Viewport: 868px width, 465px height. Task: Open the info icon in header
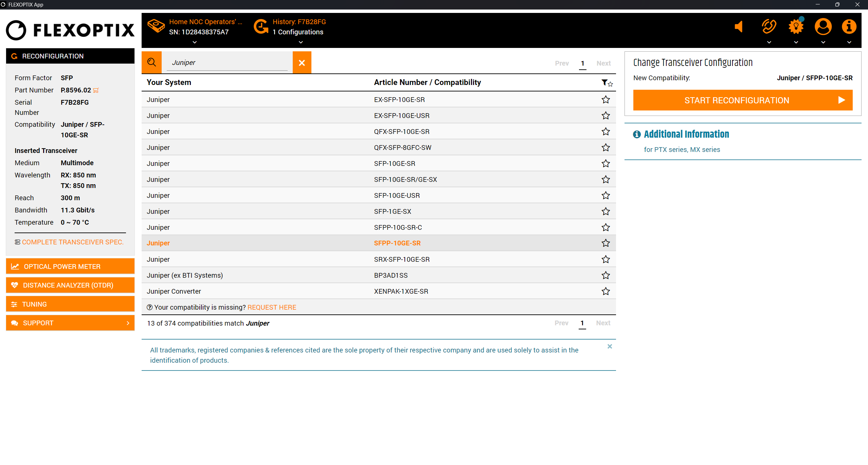tap(849, 27)
